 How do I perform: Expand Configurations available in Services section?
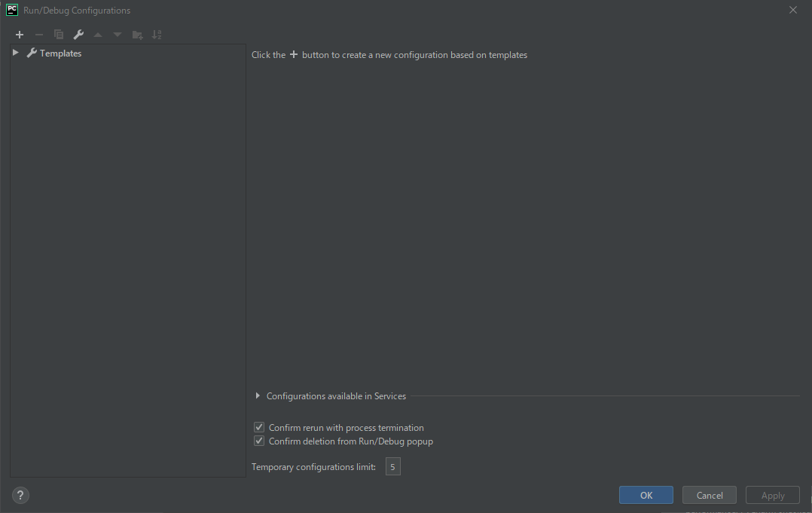[258, 396]
